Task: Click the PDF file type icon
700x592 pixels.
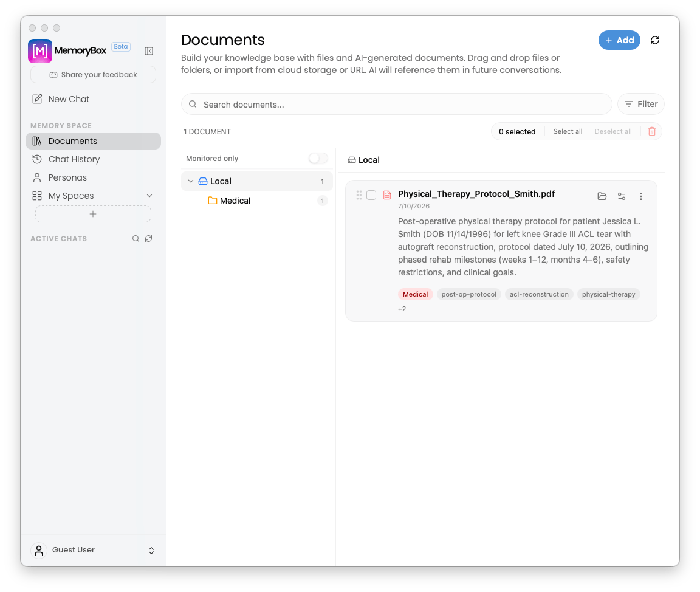Action: coord(387,195)
